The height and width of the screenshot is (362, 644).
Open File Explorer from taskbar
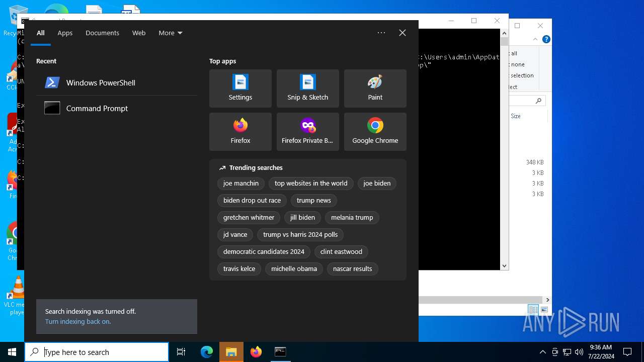pyautogui.click(x=231, y=352)
